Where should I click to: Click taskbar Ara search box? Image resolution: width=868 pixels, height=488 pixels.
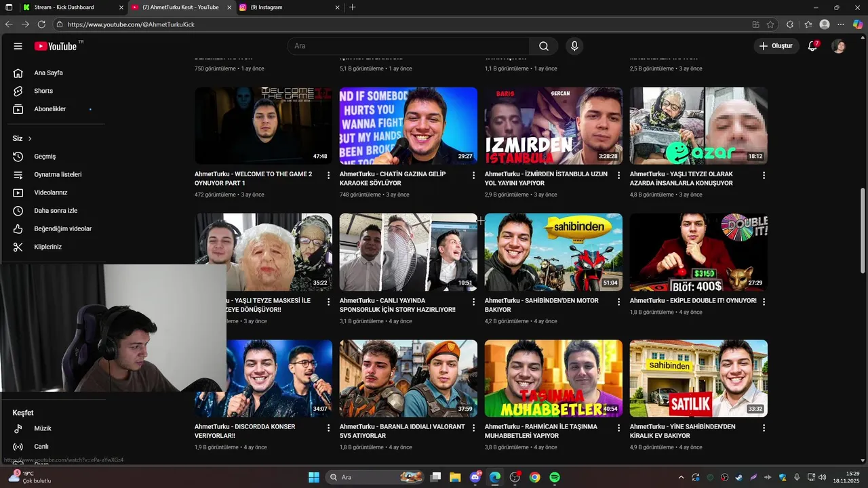pyautogui.click(x=376, y=477)
